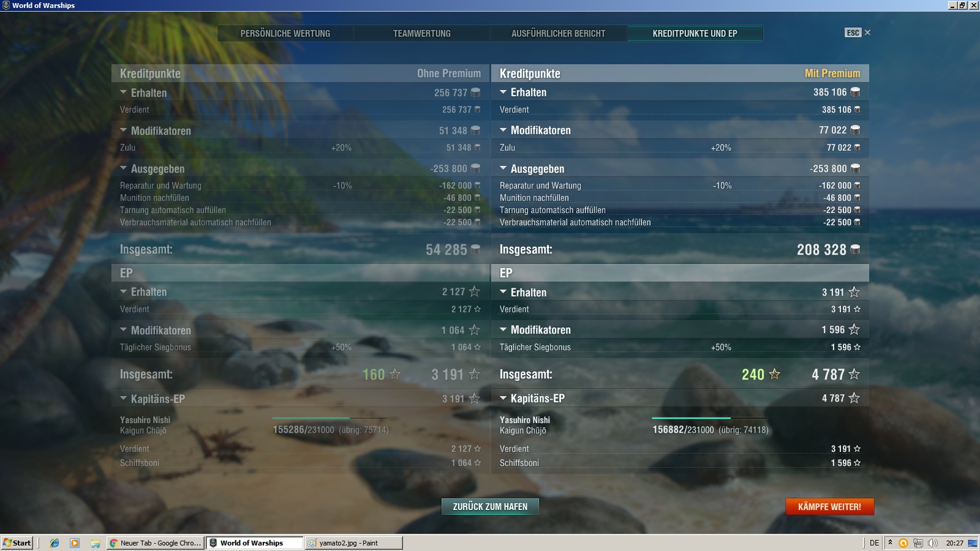The image size is (980, 551).
Task: Open the Ausführlicher Bericht tab
Action: [558, 34]
